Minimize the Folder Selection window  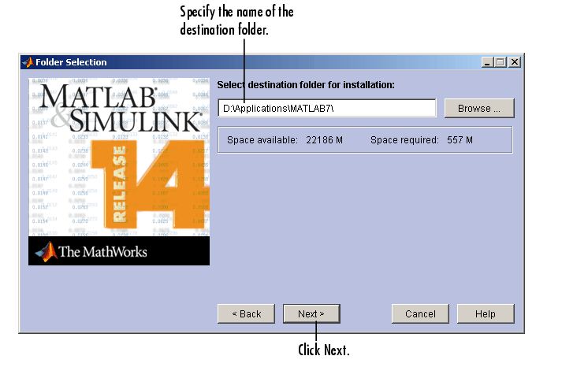point(487,62)
